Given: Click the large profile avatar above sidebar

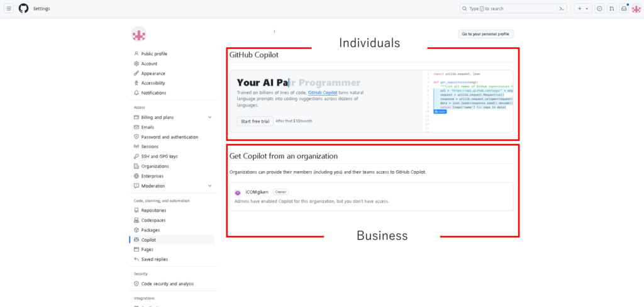Looking at the screenshot, I should [x=139, y=35].
